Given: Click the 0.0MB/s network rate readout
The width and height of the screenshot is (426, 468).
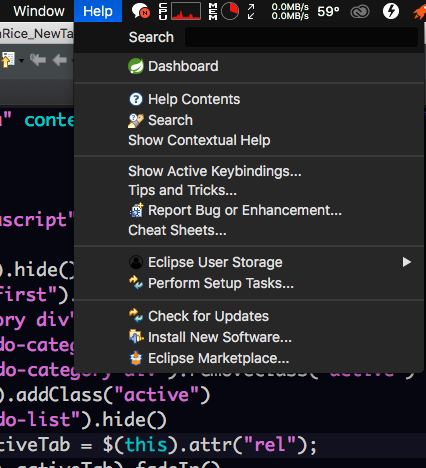Looking at the screenshot, I should point(290,11).
